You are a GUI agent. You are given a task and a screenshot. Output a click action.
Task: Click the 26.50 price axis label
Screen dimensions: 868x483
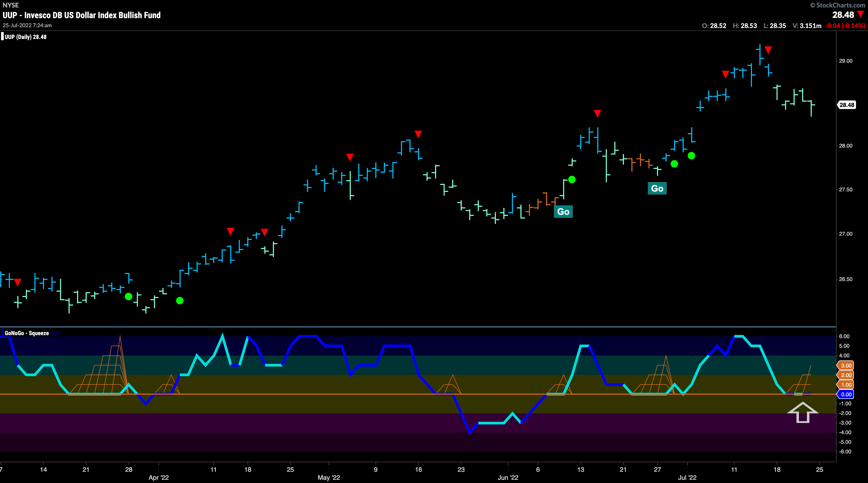click(x=845, y=279)
